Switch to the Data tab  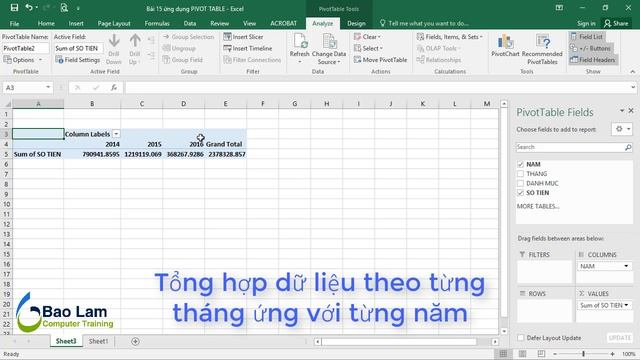190,23
